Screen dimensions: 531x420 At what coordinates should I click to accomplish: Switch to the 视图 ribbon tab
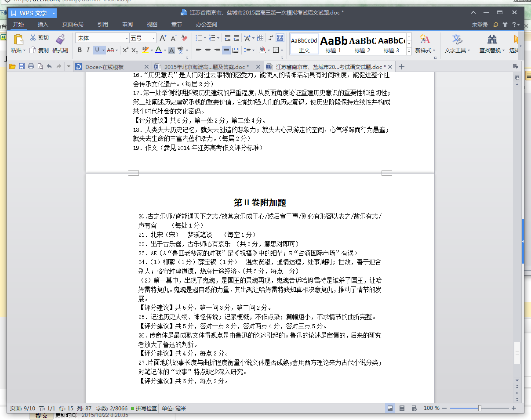click(x=152, y=25)
